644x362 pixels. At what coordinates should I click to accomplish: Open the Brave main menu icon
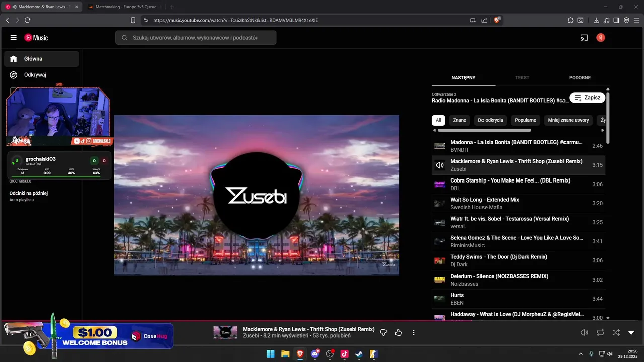coord(636,20)
